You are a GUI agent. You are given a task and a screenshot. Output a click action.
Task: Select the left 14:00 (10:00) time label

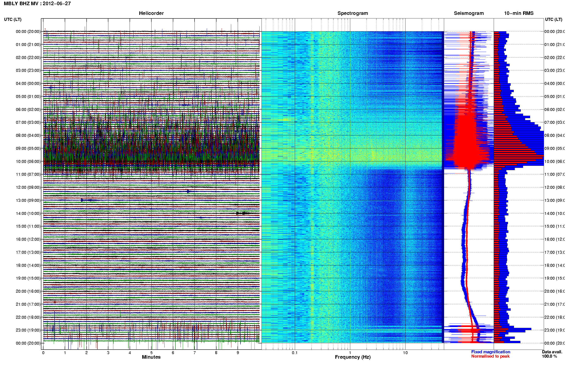[28, 213]
